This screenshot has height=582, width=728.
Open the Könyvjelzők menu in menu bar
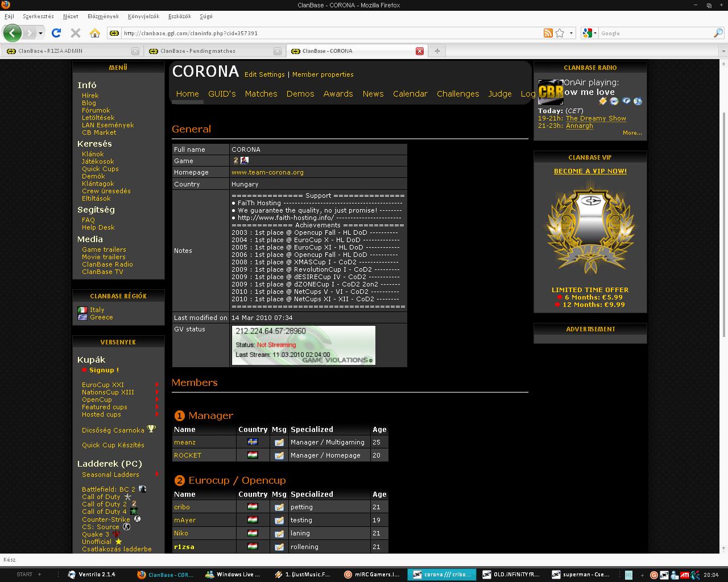click(x=143, y=16)
